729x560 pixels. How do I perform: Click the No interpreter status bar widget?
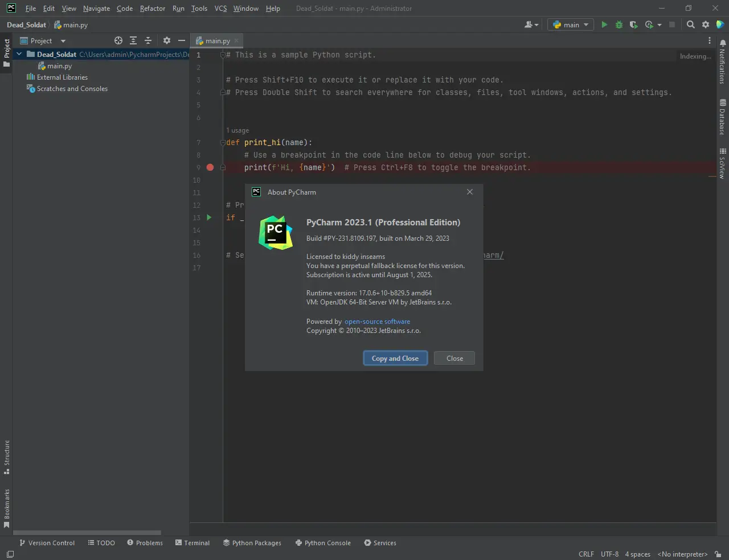682,554
